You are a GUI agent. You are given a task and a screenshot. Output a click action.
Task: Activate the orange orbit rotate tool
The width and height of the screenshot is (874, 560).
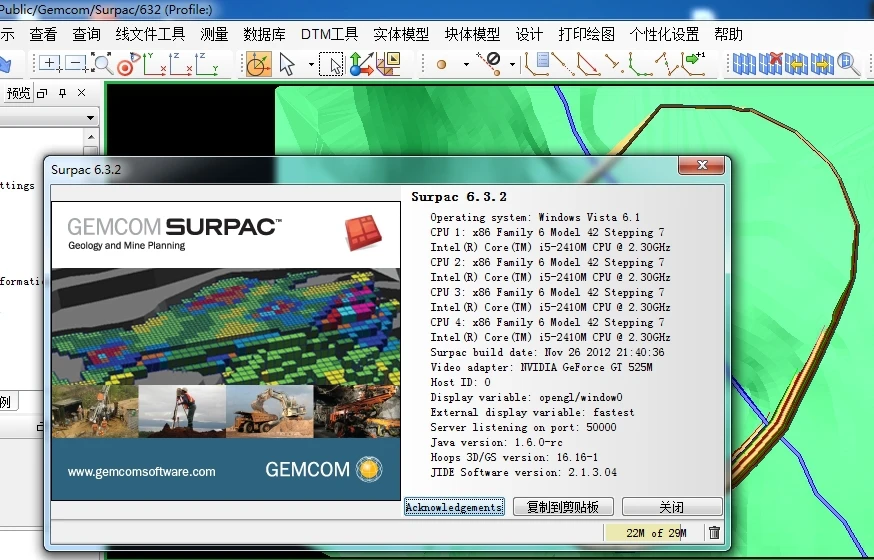[258, 64]
